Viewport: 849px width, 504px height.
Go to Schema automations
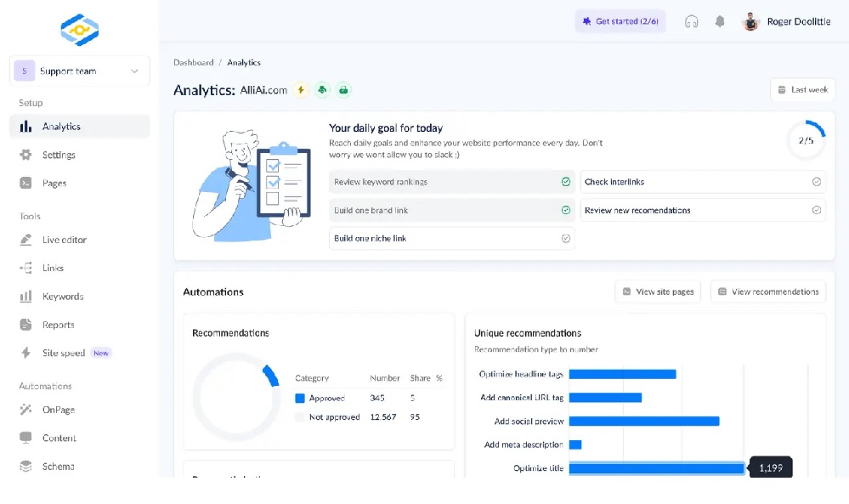pos(58,467)
